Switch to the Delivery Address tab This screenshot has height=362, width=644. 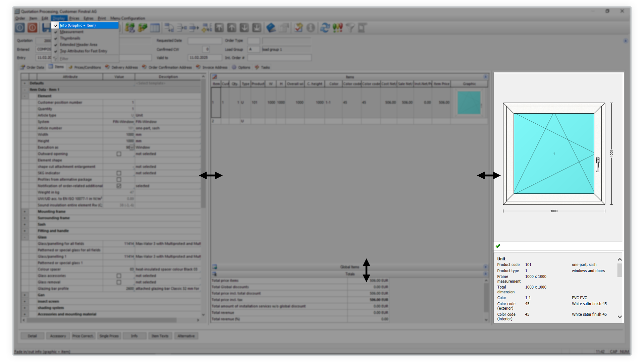point(122,67)
